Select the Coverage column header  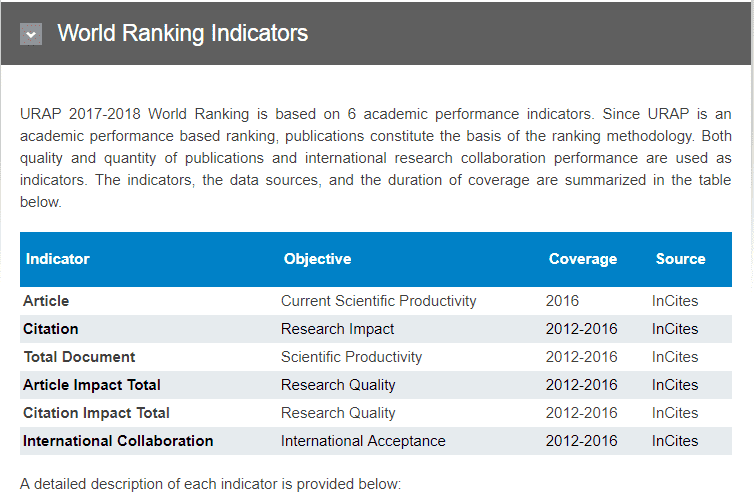point(583,259)
